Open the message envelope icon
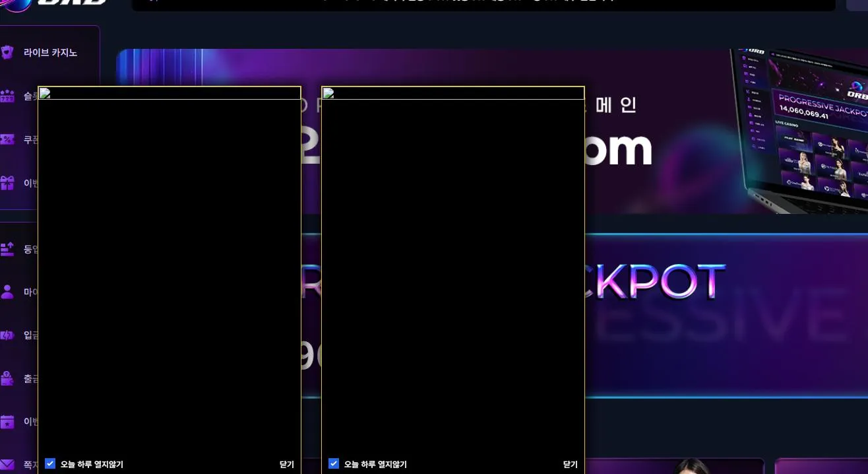The width and height of the screenshot is (868, 474). click(7, 465)
